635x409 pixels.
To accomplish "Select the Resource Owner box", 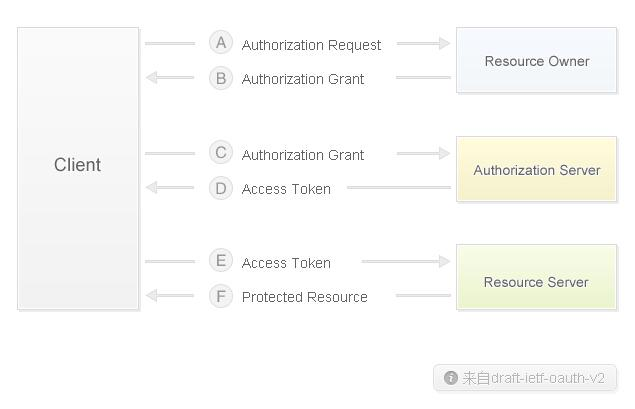I will (x=536, y=61).
